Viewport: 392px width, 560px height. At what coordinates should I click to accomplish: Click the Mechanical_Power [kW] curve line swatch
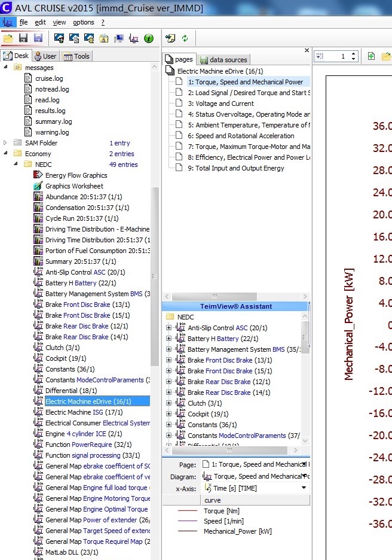(188, 531)
